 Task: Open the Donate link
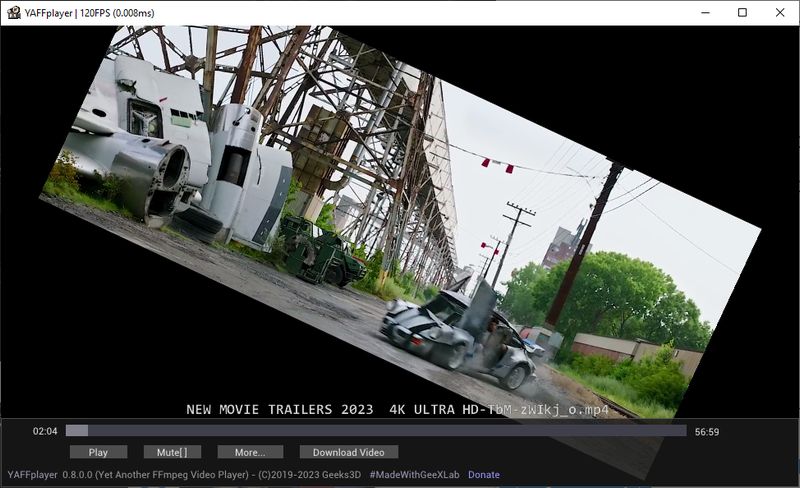pyautogui.click(x=484, y=475)
